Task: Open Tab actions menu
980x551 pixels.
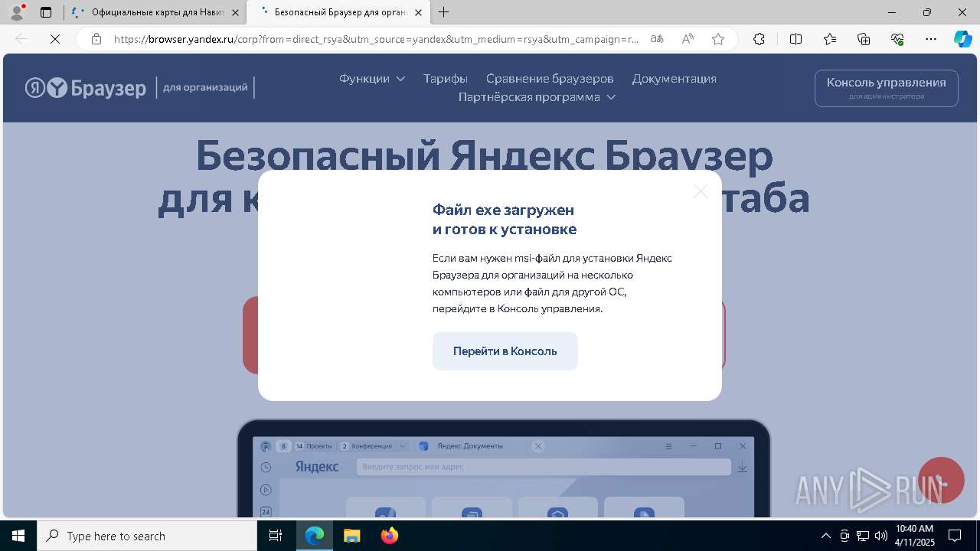Action: 46,12
